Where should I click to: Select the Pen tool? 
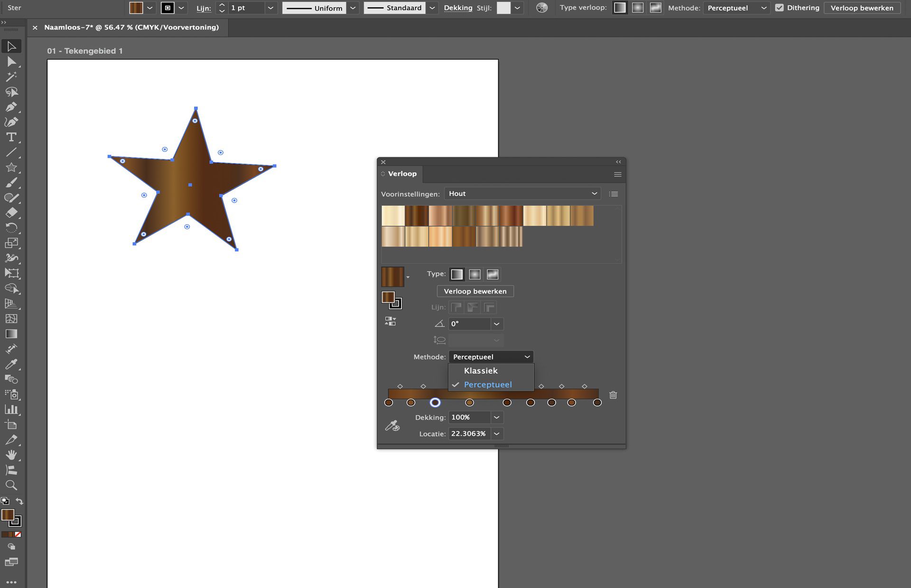11,107
